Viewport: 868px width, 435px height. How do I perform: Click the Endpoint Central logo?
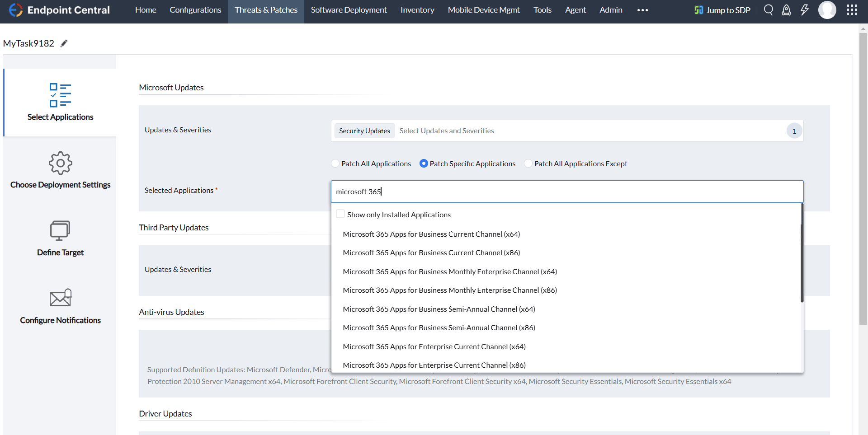tap(59, 10)
